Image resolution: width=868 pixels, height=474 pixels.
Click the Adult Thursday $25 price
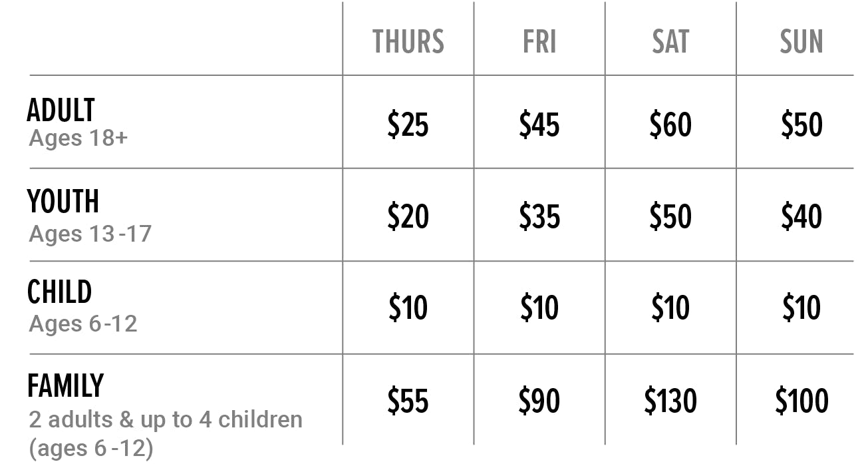[x=408, y=125]
